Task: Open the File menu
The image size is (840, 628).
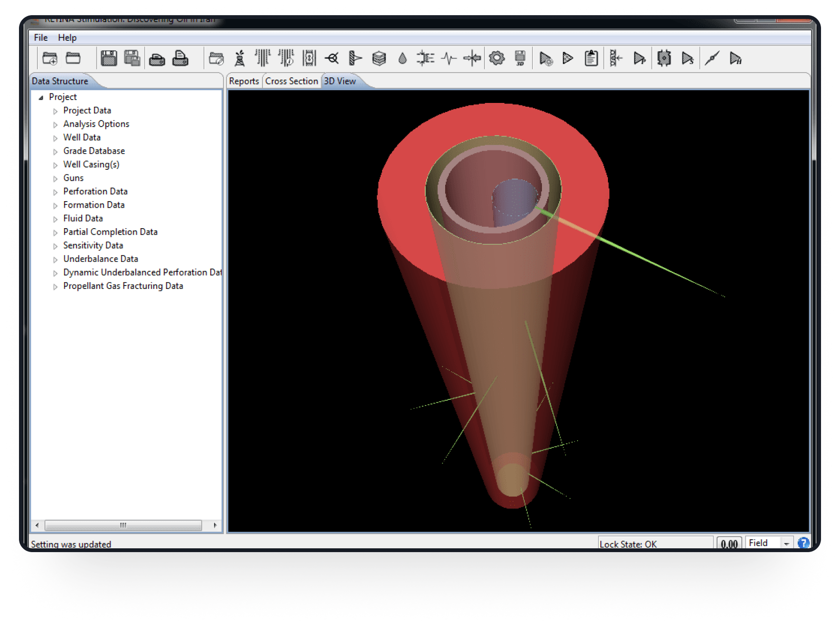Action: point(41,37)
